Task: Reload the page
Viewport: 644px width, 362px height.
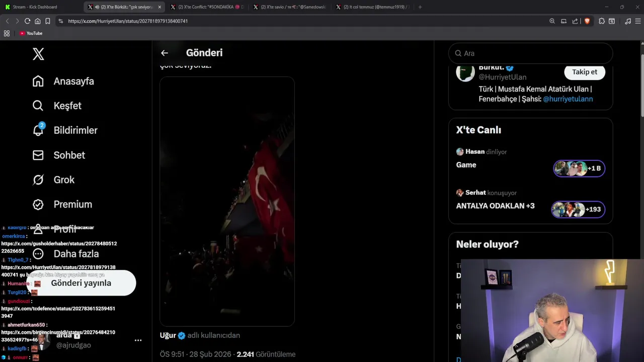Action: coord(27,21)
